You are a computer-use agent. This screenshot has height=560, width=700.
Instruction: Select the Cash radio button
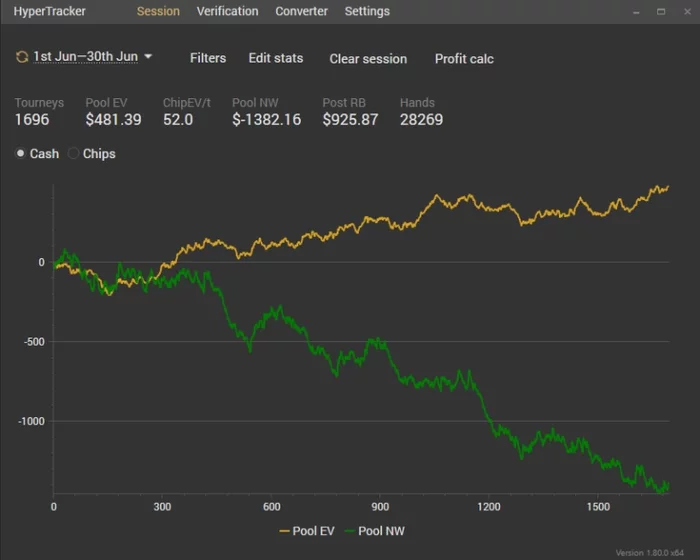pyautogui.click(x=21, y=154)
